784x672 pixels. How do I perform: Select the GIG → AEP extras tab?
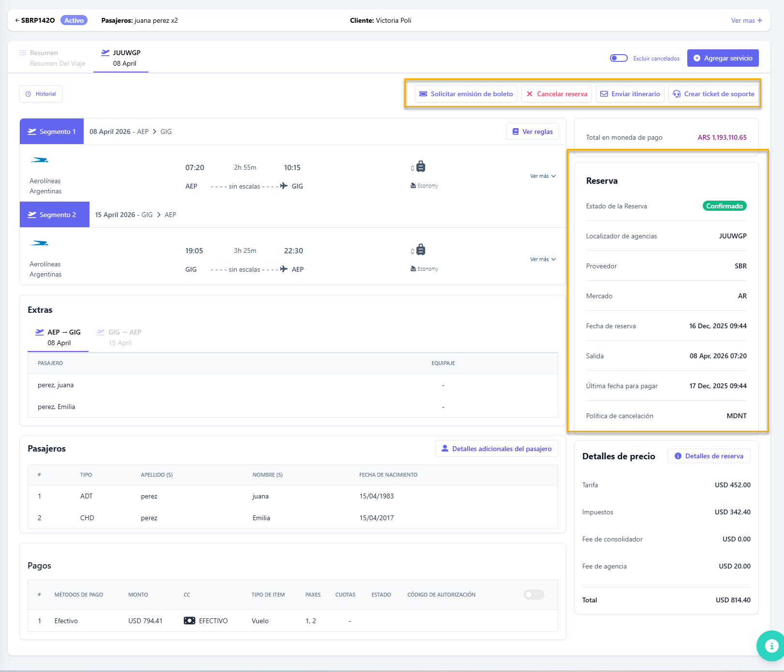tap(119, 337)
